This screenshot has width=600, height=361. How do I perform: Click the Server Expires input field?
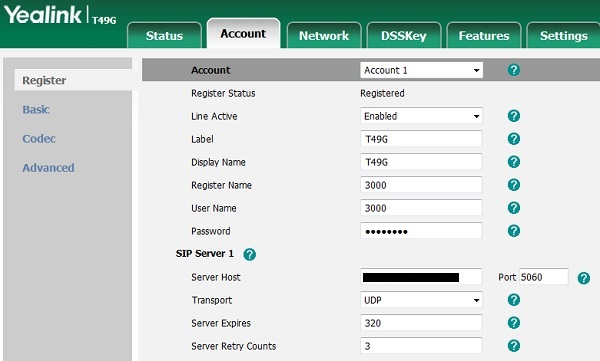pyautogui.click(x=421, y=323)
